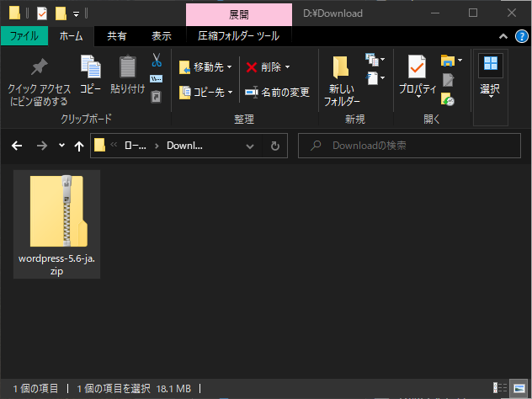532x399 pixels.
Task: Maximize the D:¥Download window
Action: coord(473,13)
